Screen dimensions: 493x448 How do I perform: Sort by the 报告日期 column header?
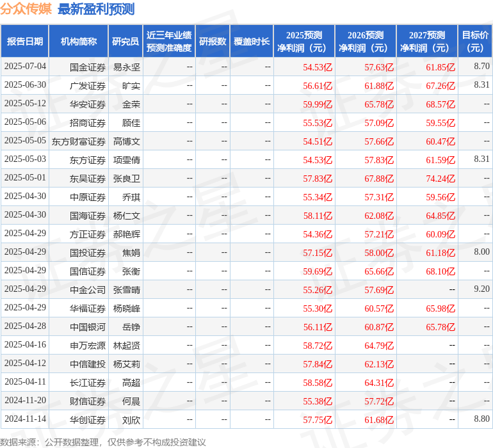click(x=25, y=41)
